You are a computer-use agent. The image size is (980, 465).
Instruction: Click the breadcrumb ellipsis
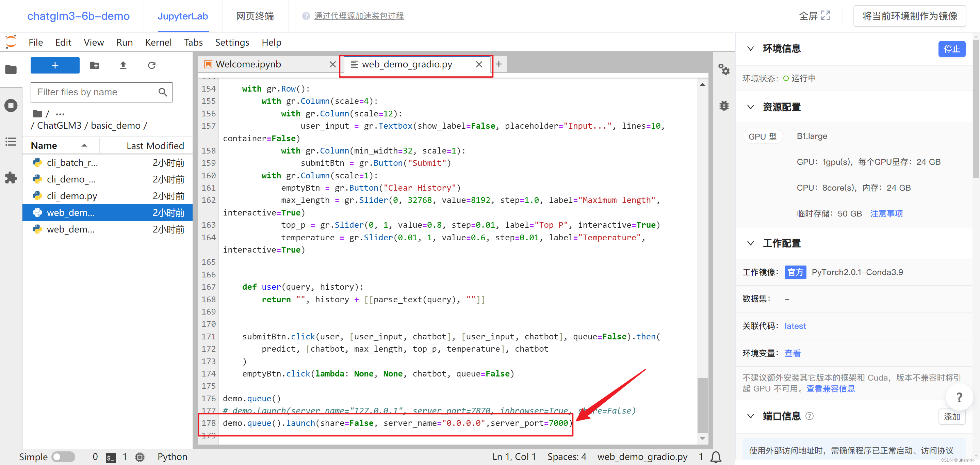(x=60, y=114)
